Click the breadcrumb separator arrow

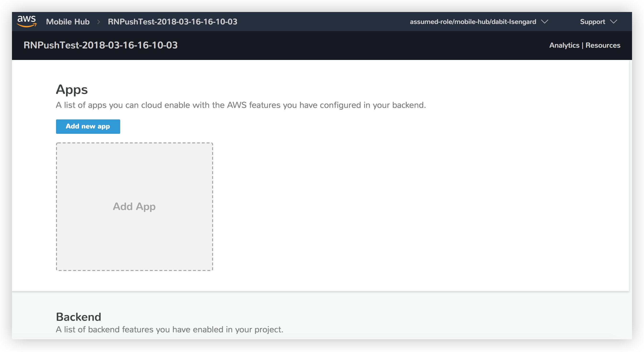click(x=98, y=22)
